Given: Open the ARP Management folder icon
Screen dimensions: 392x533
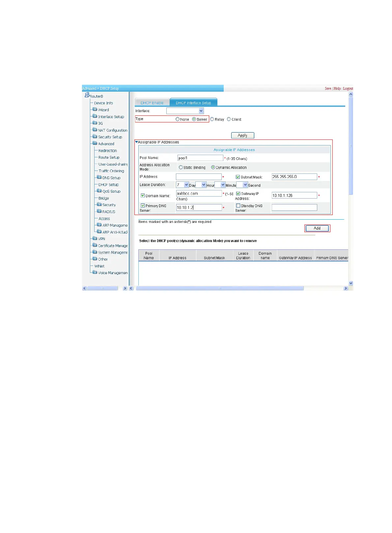Looking at the screenshot, I should click(x=99, y=225).
